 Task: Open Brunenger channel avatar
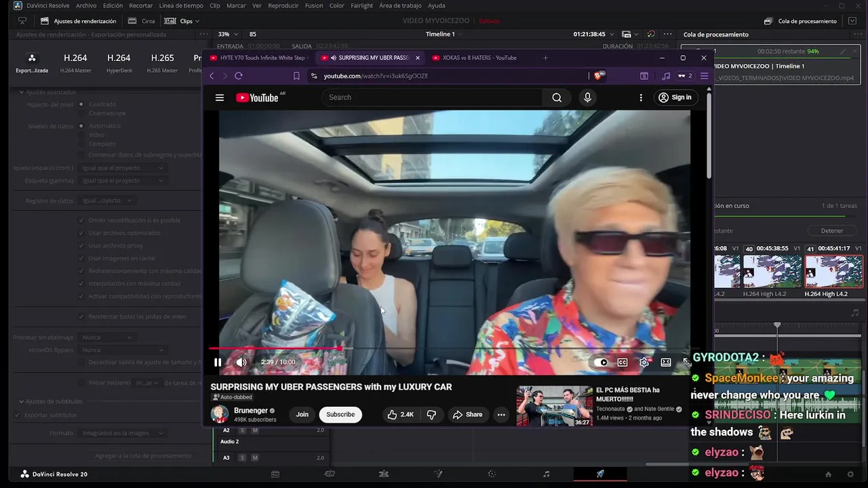coord(220,414)
